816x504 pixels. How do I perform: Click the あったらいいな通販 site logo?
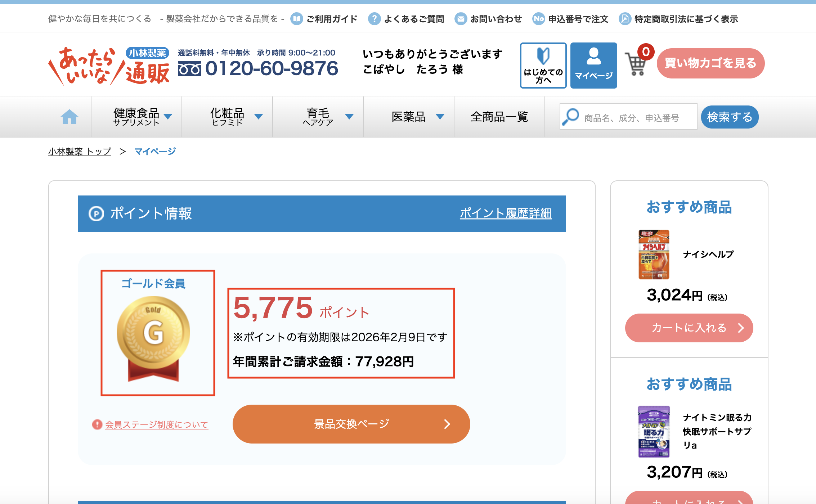pos(109,66)
